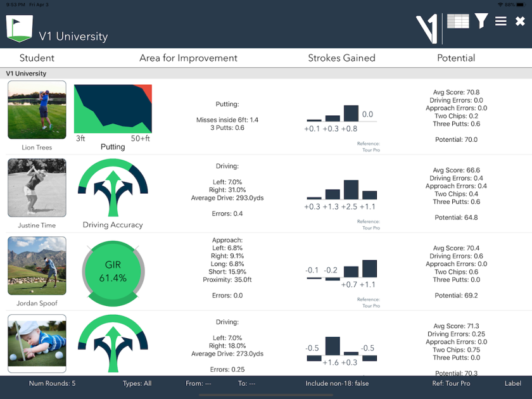Open the spreadsheet table view icon
532x399 pixels.
pyautogui.click(x=458, y=22)
